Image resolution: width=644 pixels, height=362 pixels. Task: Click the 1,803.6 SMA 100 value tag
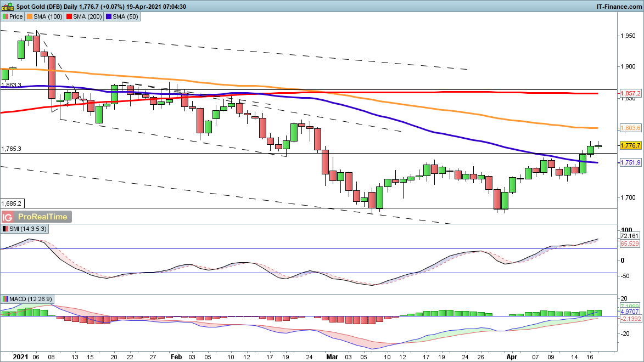[x=630, y=128]
